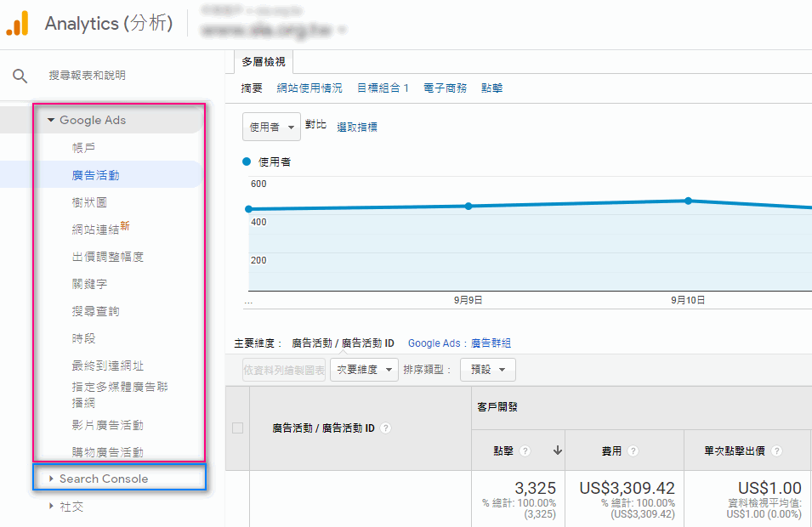Switch to the 點擊 sub-tab
This screenshot has width=812, height=527.
[491, 88]
